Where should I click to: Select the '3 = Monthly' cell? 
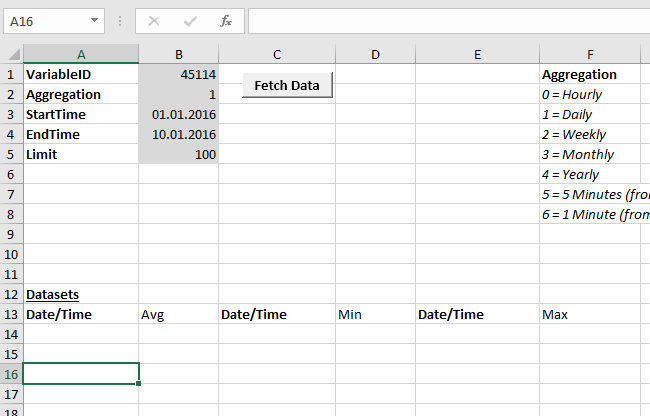click(x=594, y=154)
